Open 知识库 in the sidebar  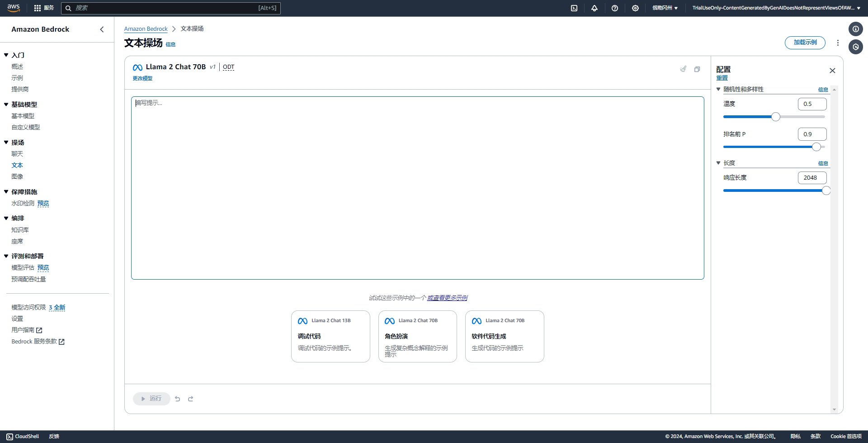pyautogui.click(x=20, y=230)
